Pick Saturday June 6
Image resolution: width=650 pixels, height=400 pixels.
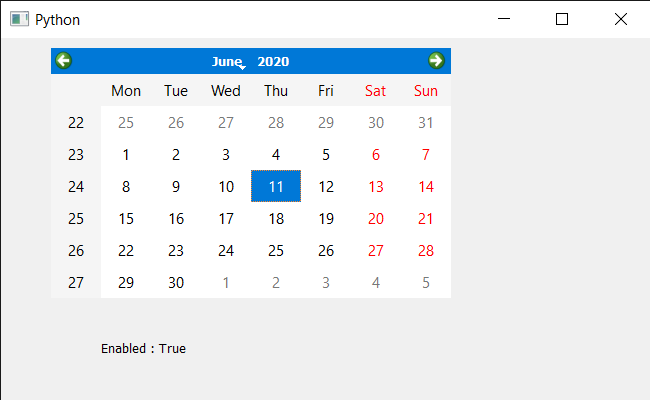376,155
